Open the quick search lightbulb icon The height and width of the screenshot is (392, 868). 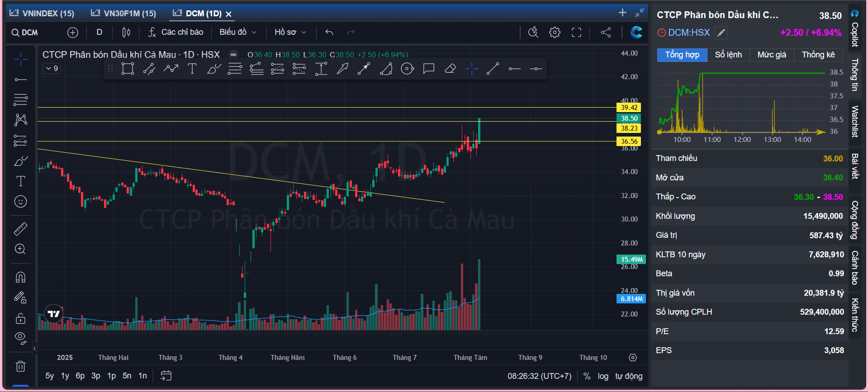pos(533,32)
